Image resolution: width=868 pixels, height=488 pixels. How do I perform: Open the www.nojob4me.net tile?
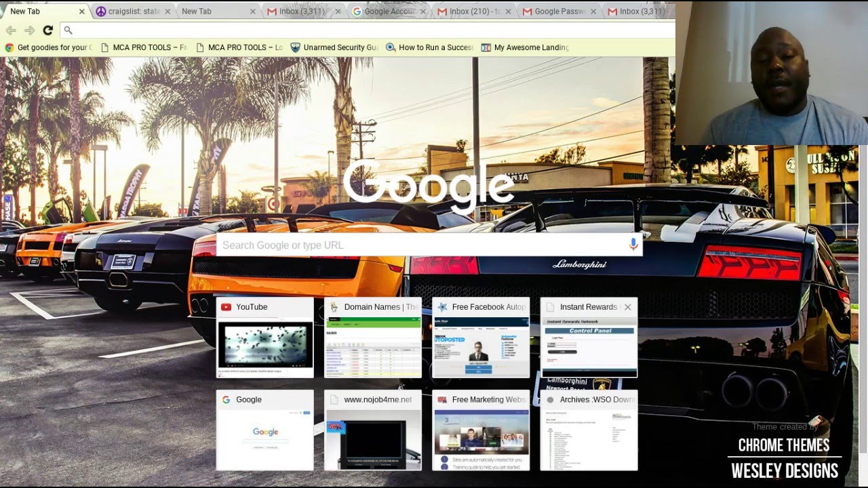coord(373,430)
